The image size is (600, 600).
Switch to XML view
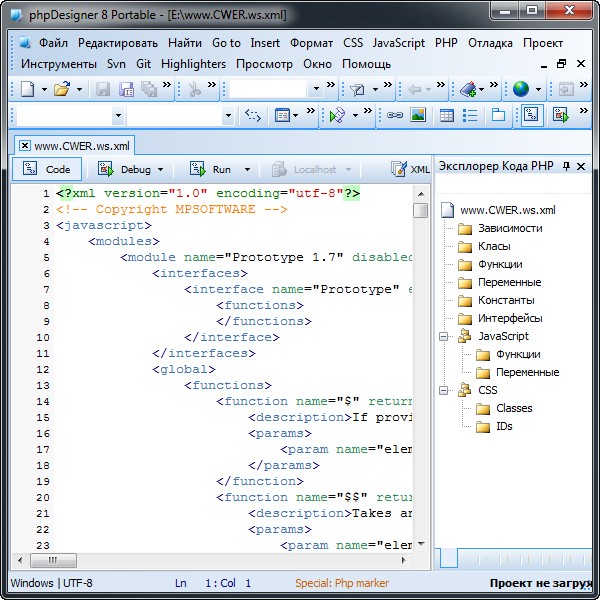tap(411, 170)
